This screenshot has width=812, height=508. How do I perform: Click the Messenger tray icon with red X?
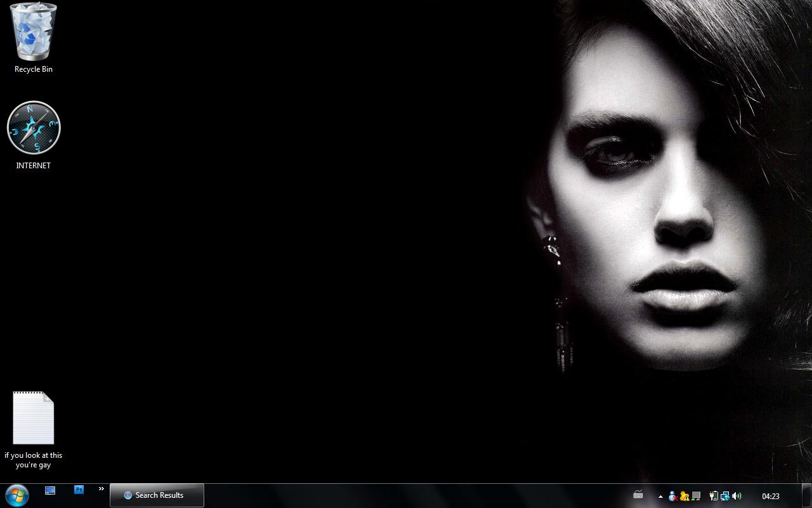point(672,496)
